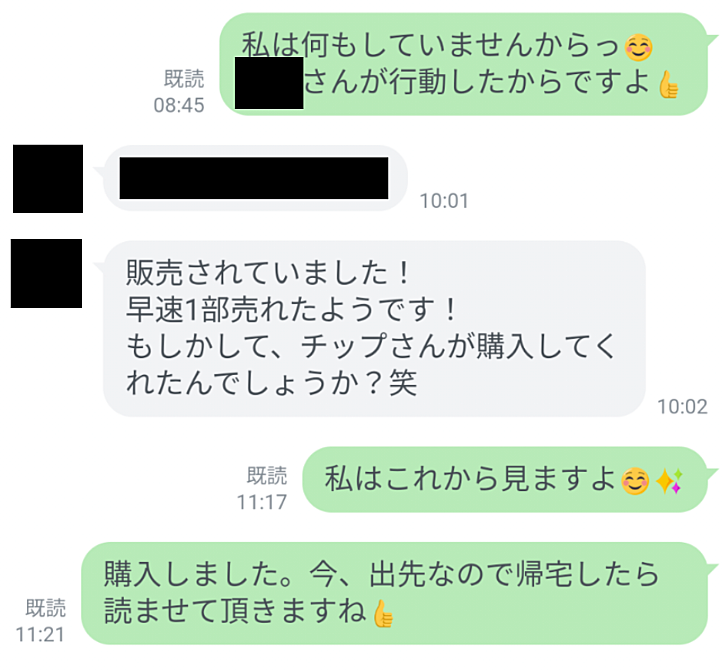
Task: Tap the smiling emoji in 私はこれから見ますよ message
Action: [635, 481]
